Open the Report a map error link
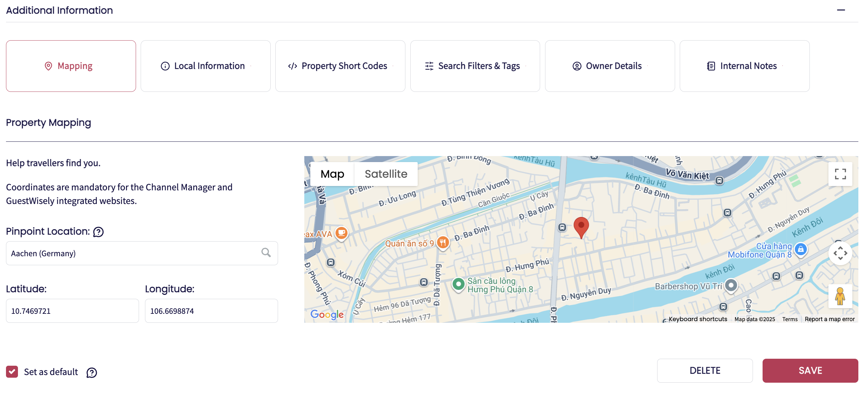The width and height of the screenshot is (868, 394). 829,319
